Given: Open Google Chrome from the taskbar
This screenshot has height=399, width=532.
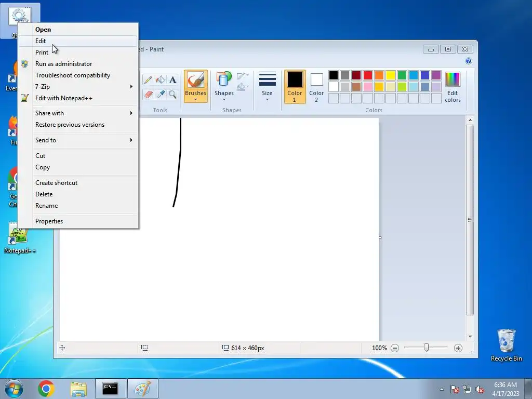Looking at the screenshot, I should pyautogui.click(x=46, y=389).
